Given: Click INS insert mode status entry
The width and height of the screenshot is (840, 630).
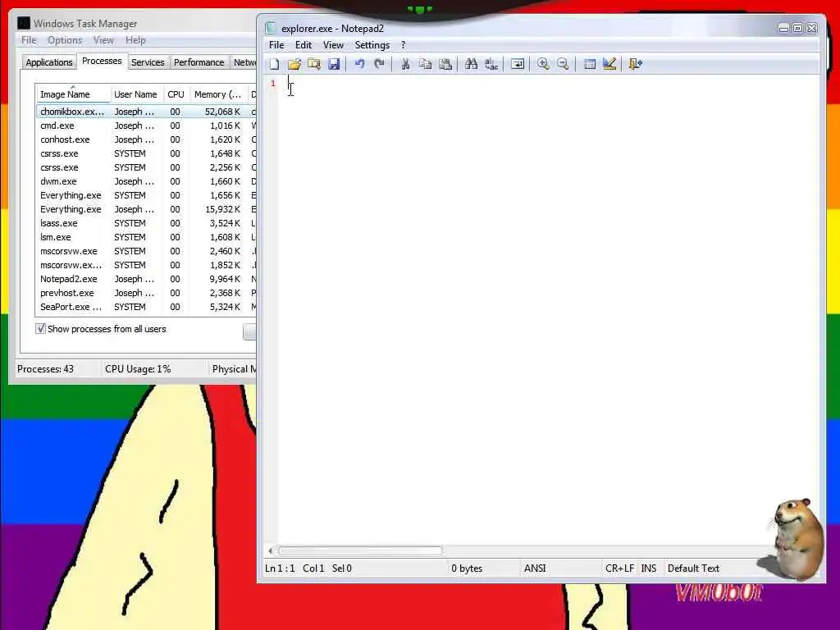Looking at the screenshot, I should [x=648, y=568].
